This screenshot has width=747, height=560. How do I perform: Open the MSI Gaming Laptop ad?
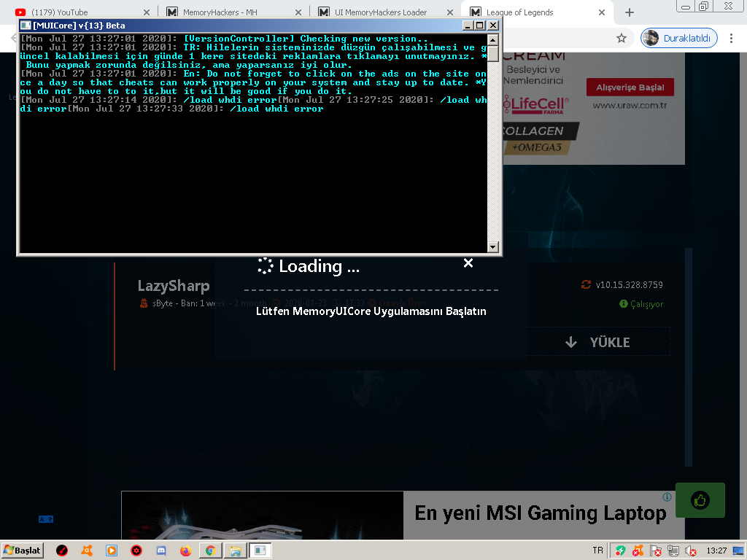pyautogui.click(x=541, y=513)
